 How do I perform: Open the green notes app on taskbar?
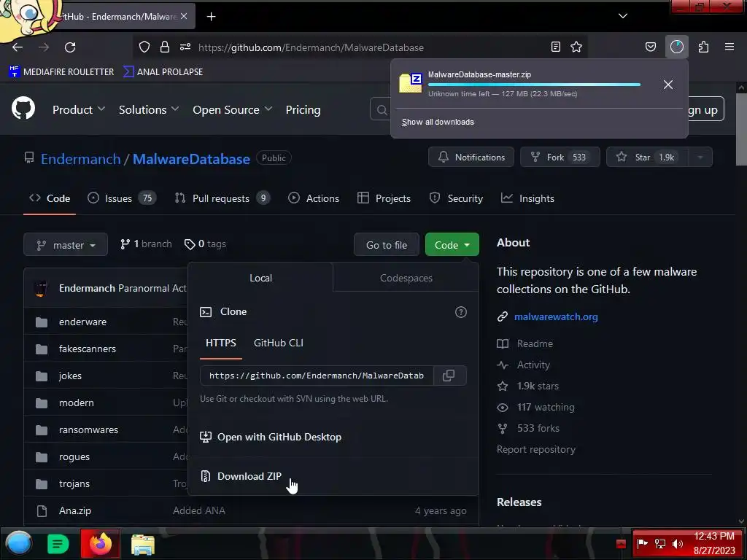[58, 544]
